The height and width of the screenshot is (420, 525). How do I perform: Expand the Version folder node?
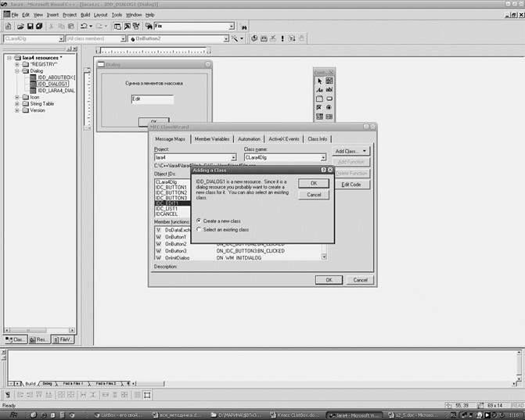[x=17, y=110]
